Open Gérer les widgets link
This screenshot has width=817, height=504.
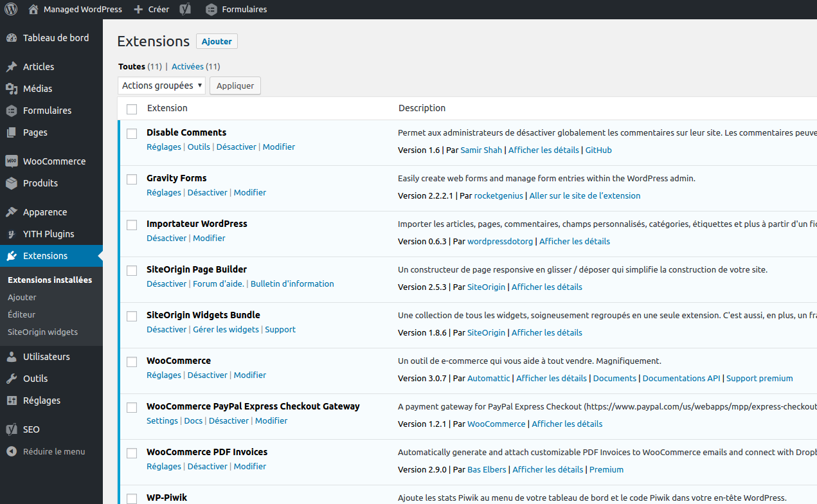point(226,330)
